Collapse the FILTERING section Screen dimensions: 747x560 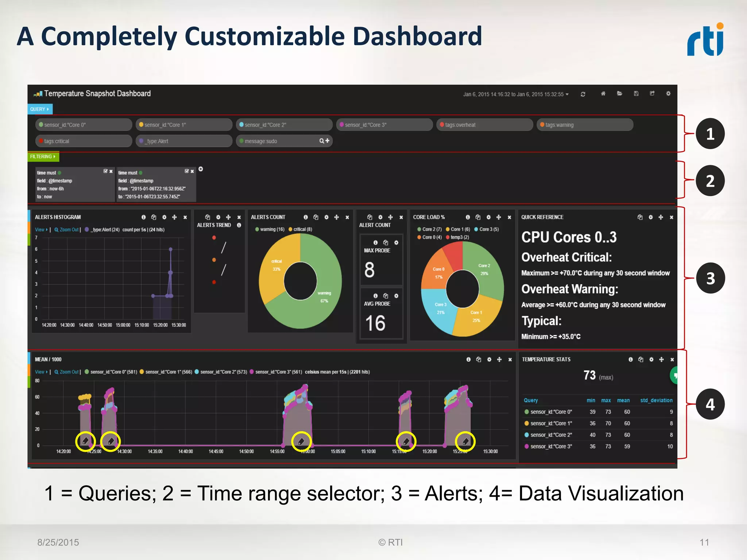[x=43, y=156]
